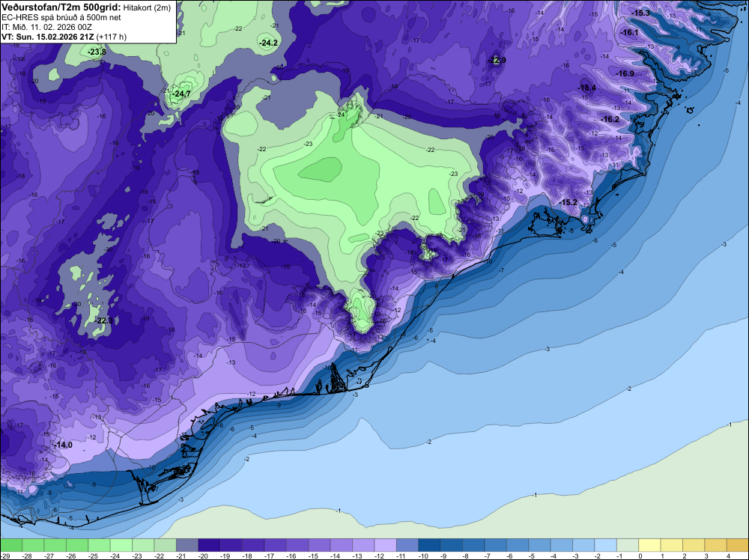The image size is (749, 560).
Task: Select the bold -23.8 label on the map
Action: pyautogui.click(x=97, y=52)
